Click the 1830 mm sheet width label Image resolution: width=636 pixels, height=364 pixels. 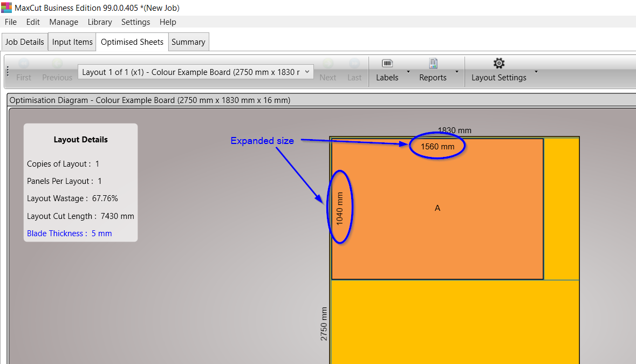[x=455, y=131]
